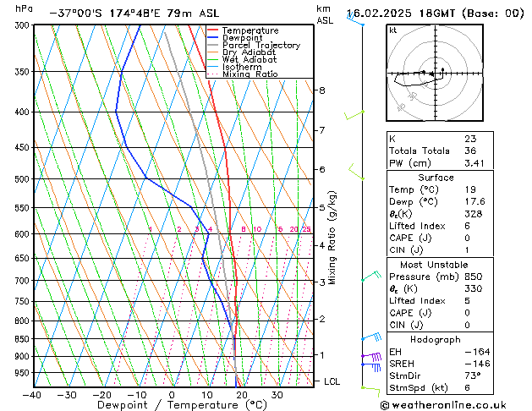Click the PW (cm) value 3.41
The image size is (532, 411).
coord(474,162)
